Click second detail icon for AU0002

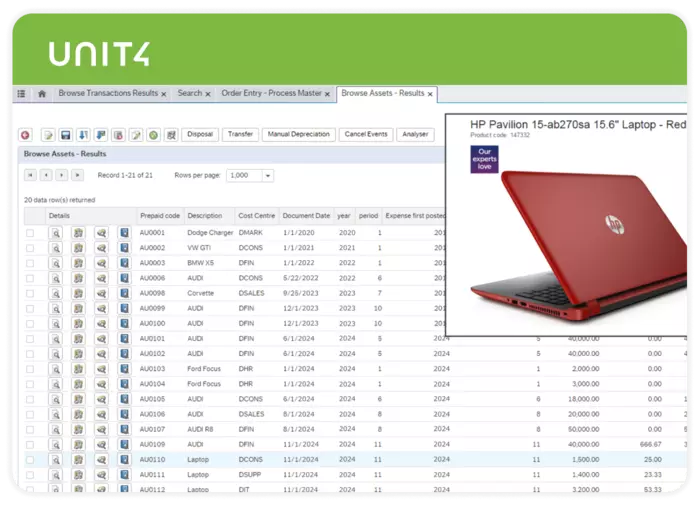coord(79,248)
